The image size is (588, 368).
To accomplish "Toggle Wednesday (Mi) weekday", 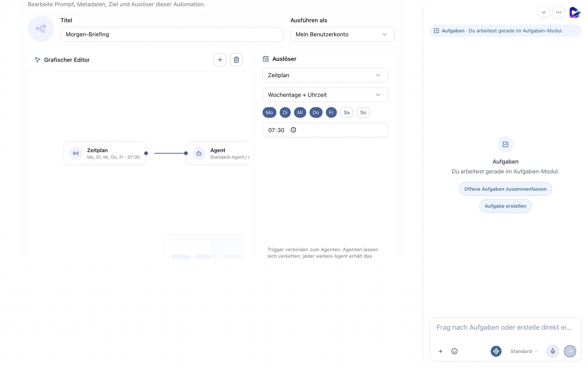I will 300,113.
